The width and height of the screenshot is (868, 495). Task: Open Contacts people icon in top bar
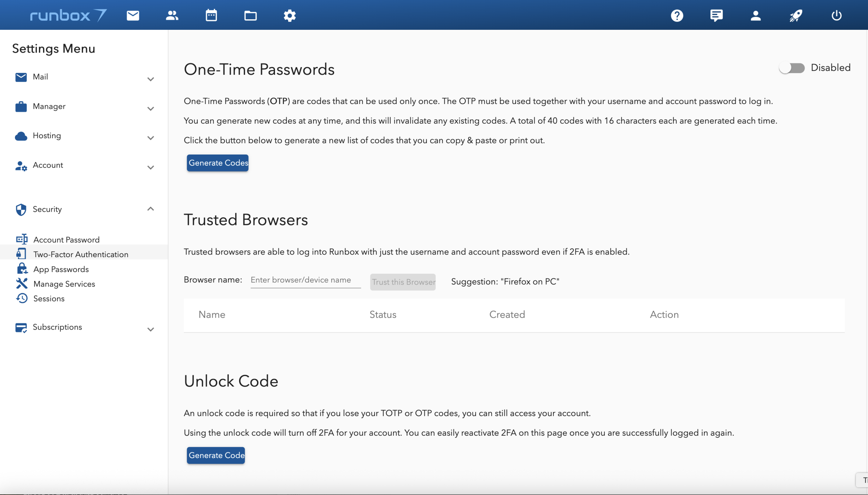(172, 15)
